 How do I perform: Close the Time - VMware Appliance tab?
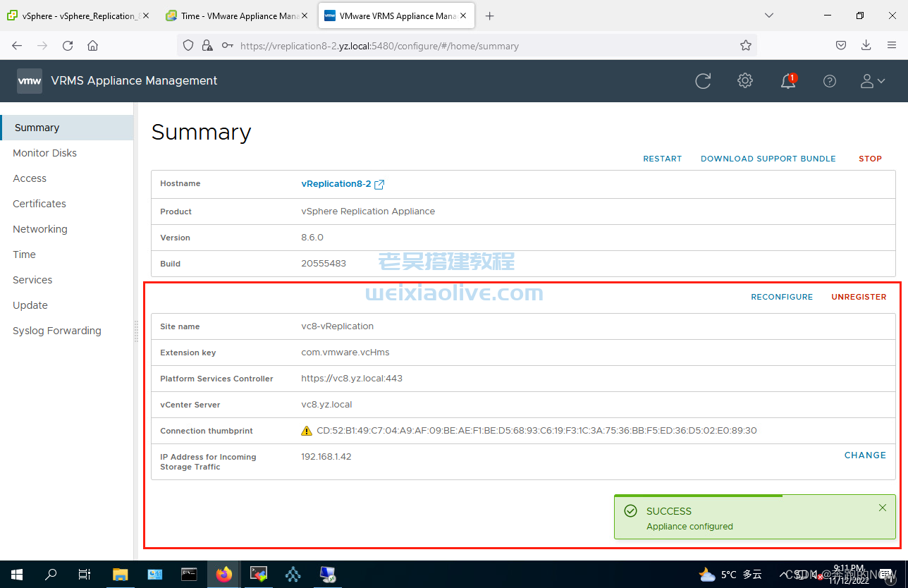coord(304,16)
